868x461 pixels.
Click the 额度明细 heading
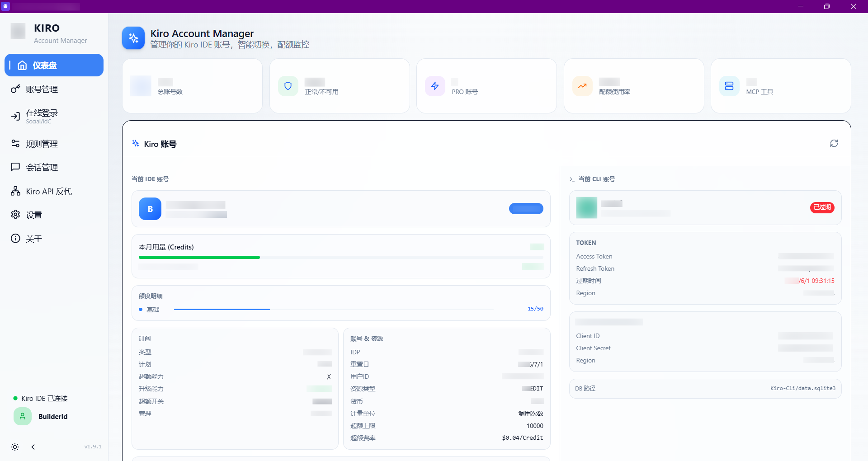151,296
